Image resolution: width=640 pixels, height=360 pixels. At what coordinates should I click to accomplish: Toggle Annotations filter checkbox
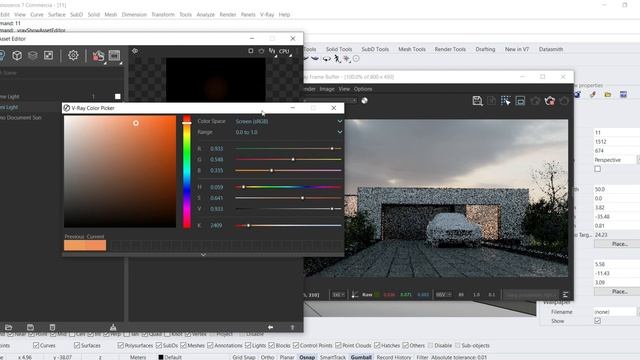(x=210, y=345)
